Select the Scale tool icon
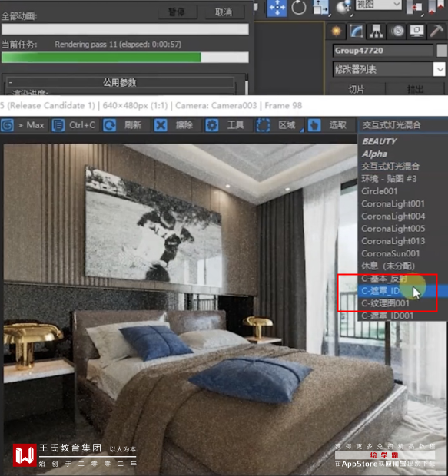The image size is (448, 476). (321, 7)
